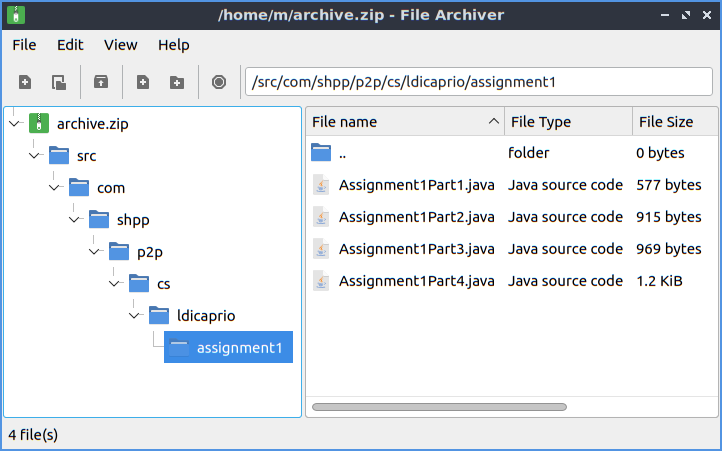The height and width of the screenshot is (451, 722).
Task: Collapse the shpp folder tree arrow
Action: (75, 219)
